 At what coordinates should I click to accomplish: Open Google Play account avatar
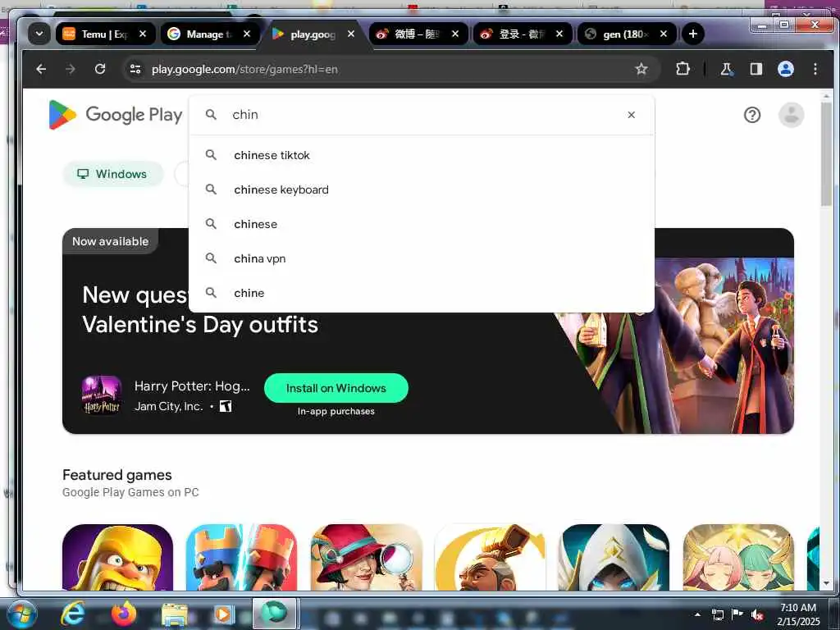791,115
